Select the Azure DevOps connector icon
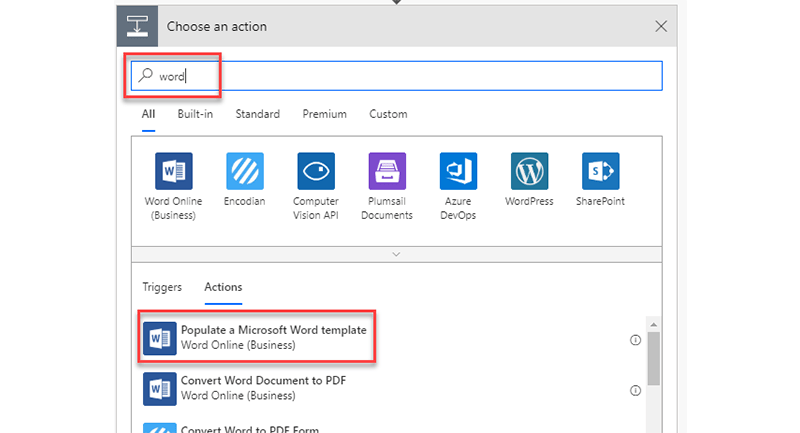 coord(458,171)
